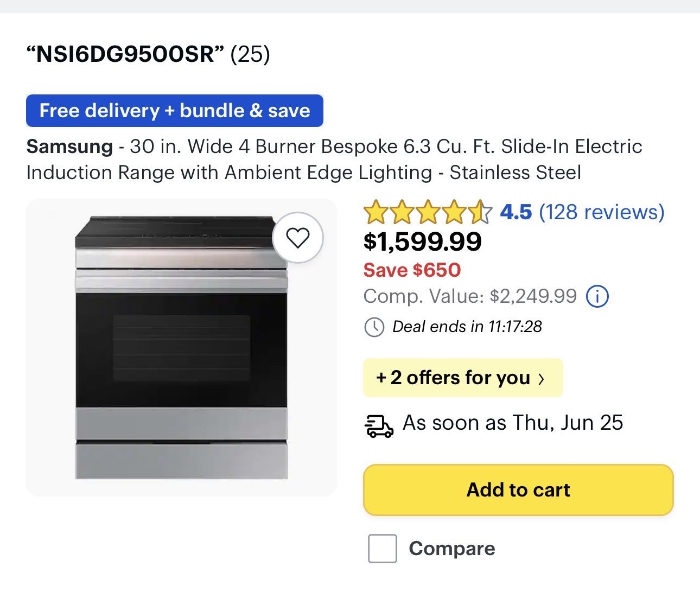
Task: Click the Deal ends countdown timer text
Action: (467, 327)
